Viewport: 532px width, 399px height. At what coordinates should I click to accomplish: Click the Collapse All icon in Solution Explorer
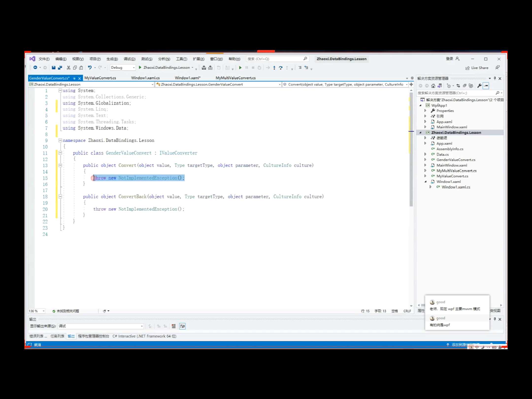coord(465,86)
